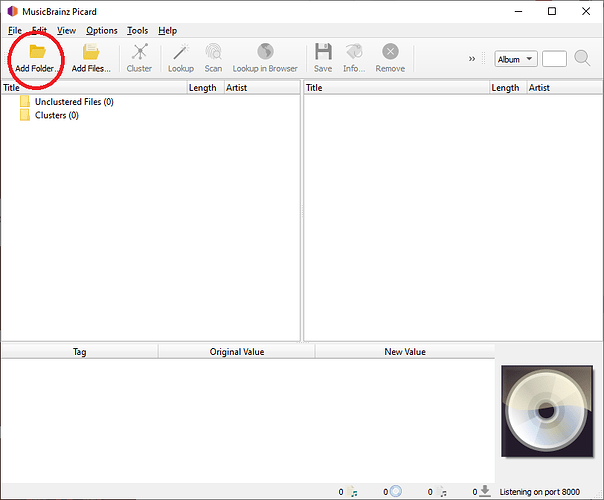Click the left pane Title column header
The width and height of the screenshot is (604, 500).
[94, 88]
